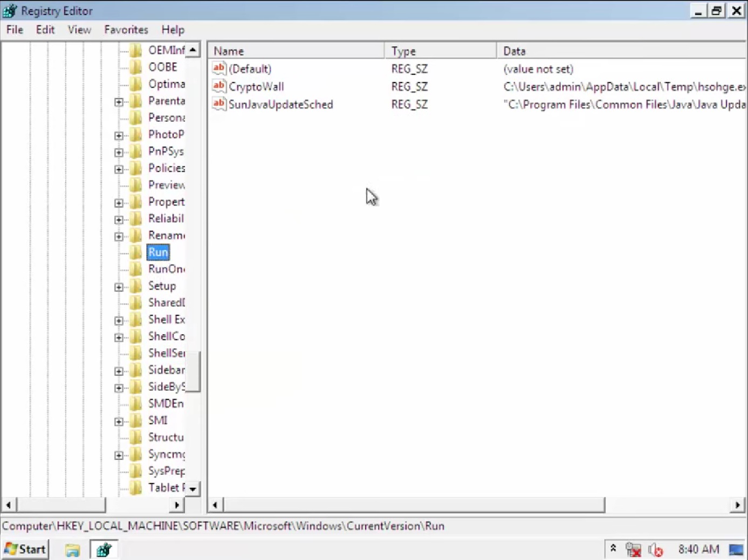Click the network icon in system tray
Screen dimensions: 748x560
pyautogui.click(x=633, y=550)
